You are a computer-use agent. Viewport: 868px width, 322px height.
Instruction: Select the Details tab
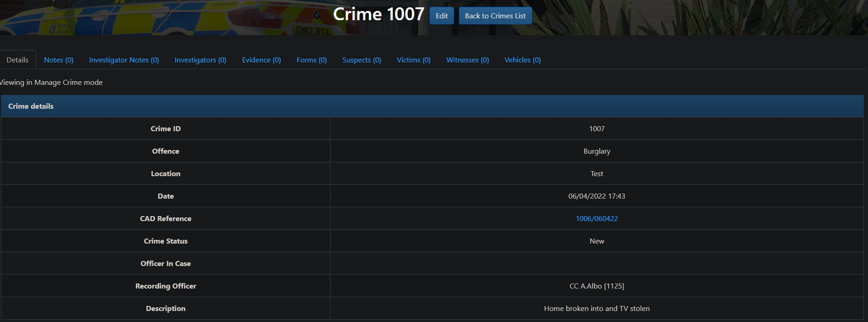17,60
